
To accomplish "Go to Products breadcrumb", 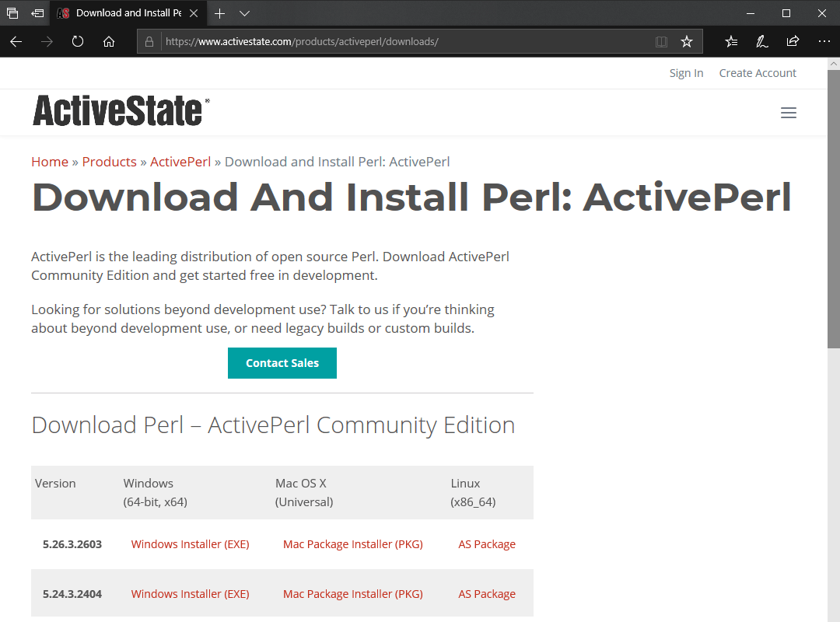I will pyautogui.click(x=110, y=162).
